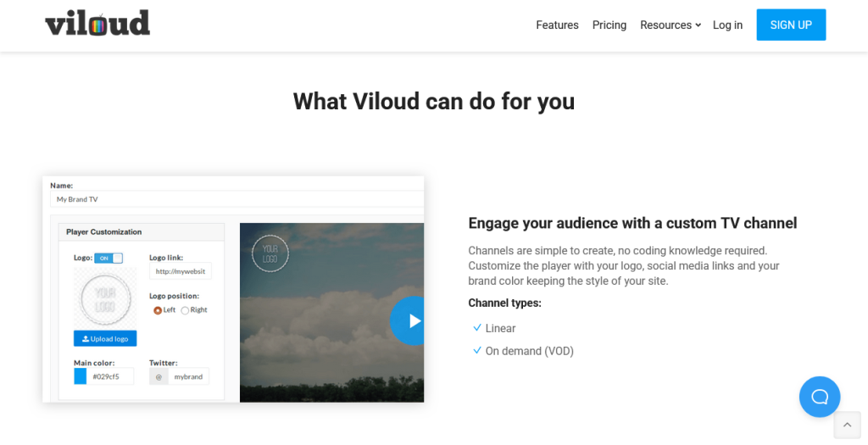Viewport: 868px width, 445px height.
Task: Toggle the Logo ON switch
Action: pos(108,258)
